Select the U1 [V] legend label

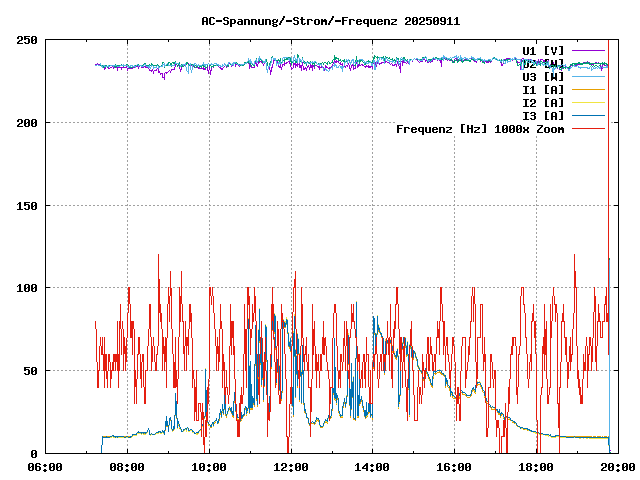[543, 50]
